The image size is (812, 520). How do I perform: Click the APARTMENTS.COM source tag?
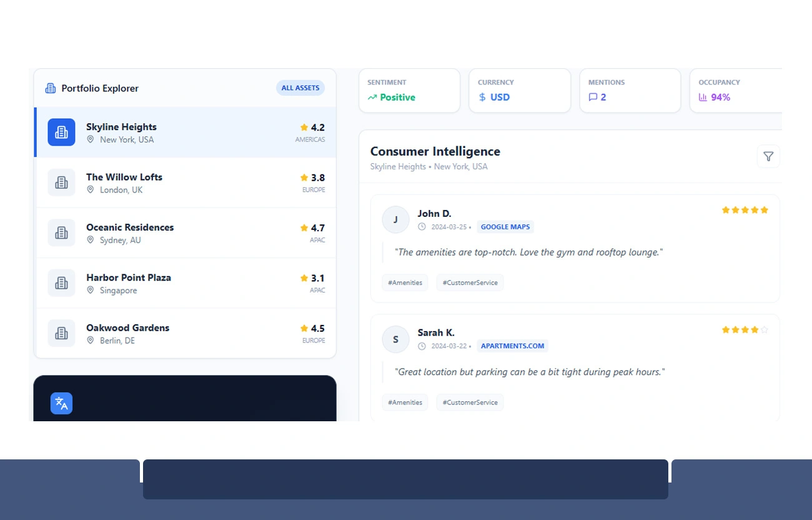click(x=512, y=346)
